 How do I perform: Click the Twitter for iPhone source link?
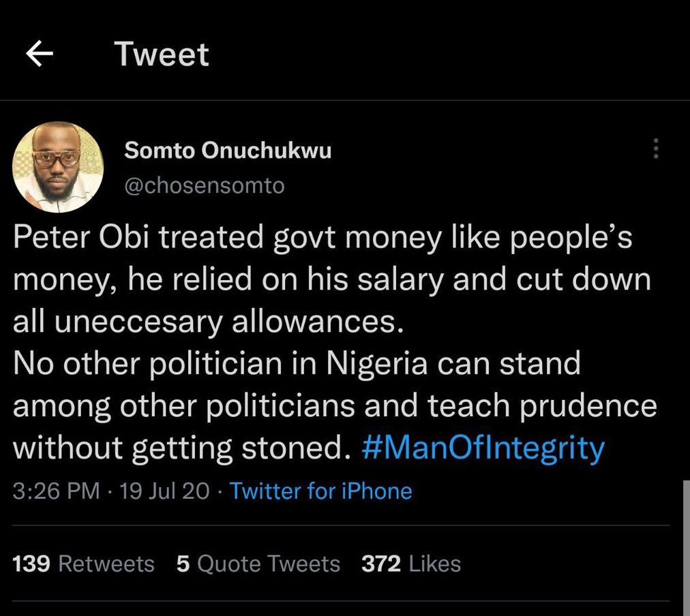click(x=320, y=491)
